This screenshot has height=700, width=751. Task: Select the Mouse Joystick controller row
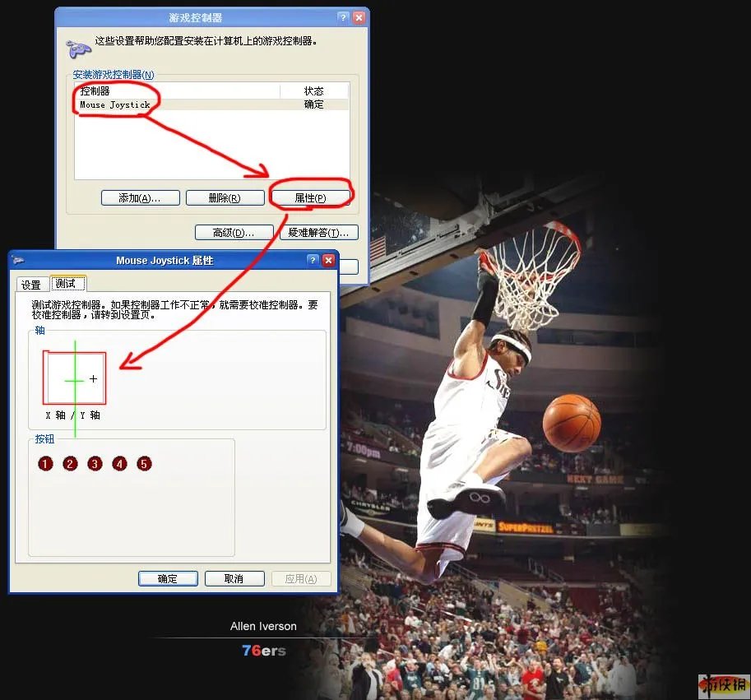point(211,104)
